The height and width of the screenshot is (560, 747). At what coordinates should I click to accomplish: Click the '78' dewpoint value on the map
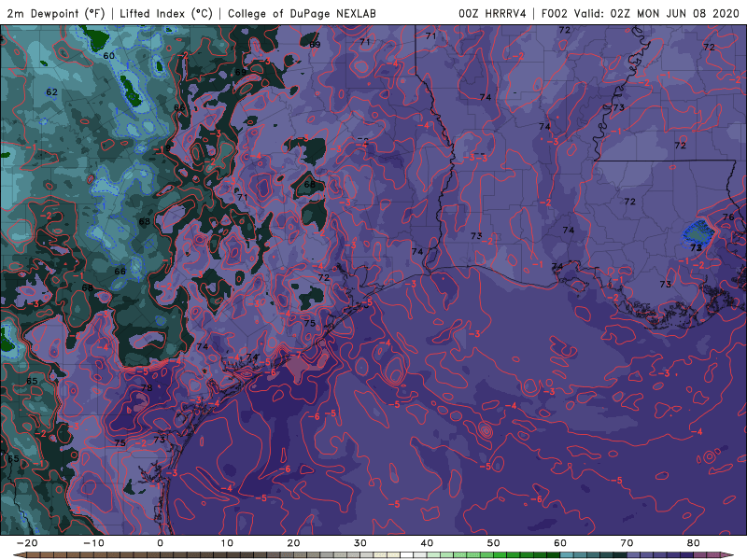click(x=147, y=387)
